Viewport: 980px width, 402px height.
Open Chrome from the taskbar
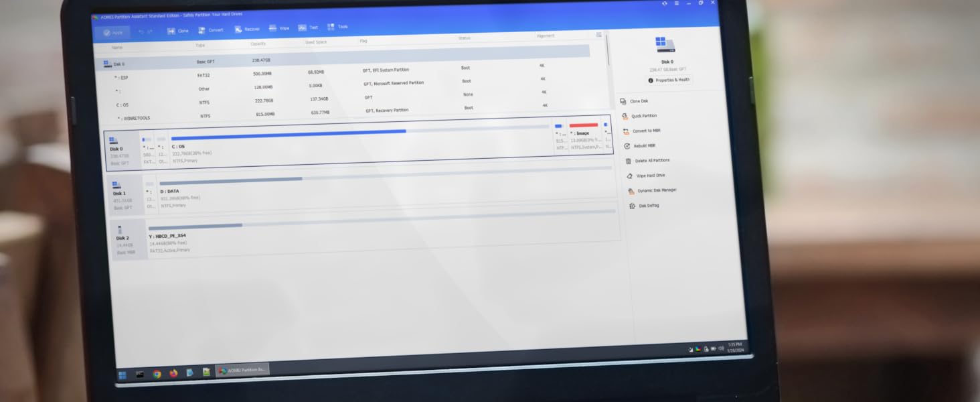157,374
